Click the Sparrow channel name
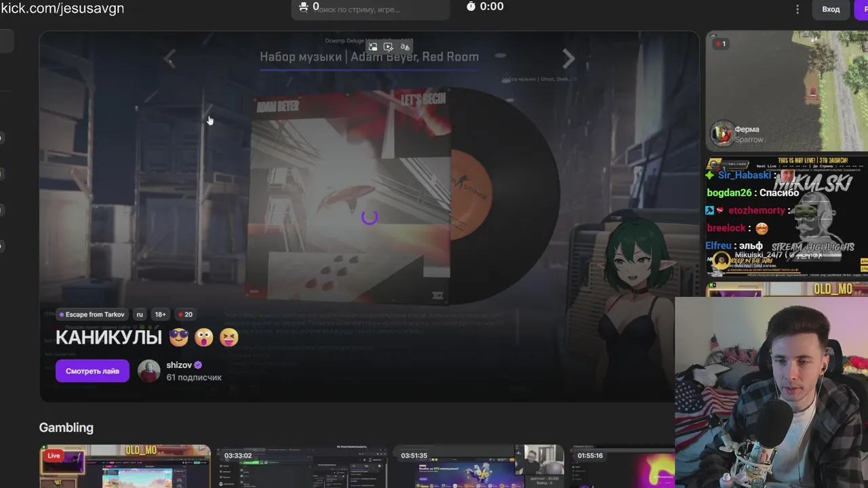 coord(749,140)
